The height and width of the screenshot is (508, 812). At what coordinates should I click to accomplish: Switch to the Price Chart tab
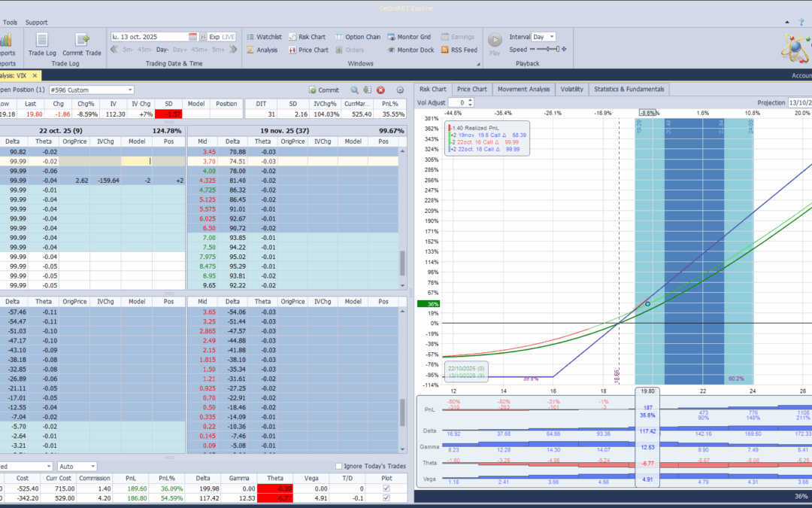[x=471, y=89]
